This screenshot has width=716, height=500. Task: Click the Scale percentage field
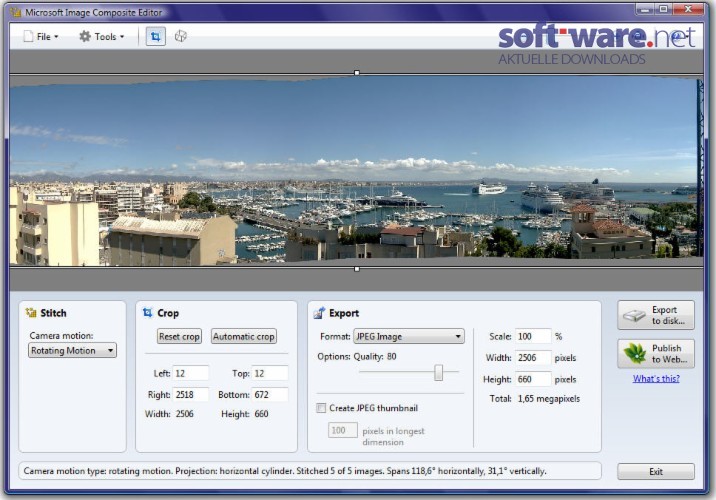[x=533, y=337]
